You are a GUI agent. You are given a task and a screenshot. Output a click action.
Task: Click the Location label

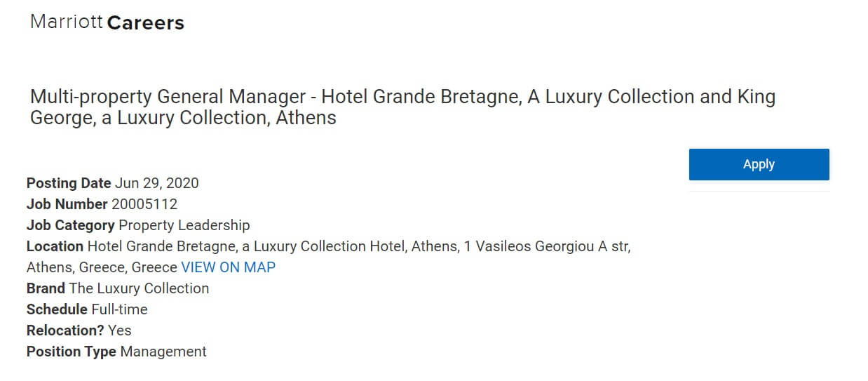(55, 246)
